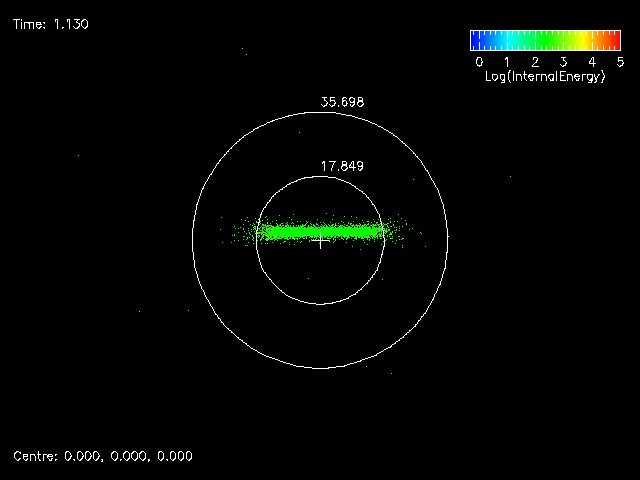640x480 pixels.
Task: Select the Centre: 0.000, 0.000, 0.000 text
Action: click(x=103, y=456)
